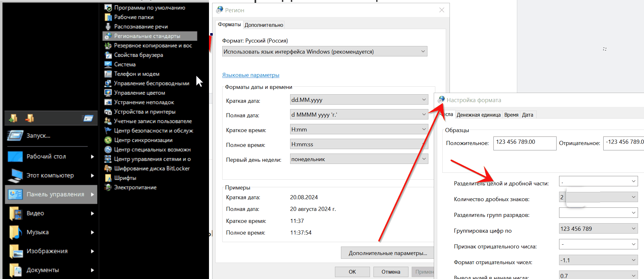Click the Система icon in list

tap(108, 65)
